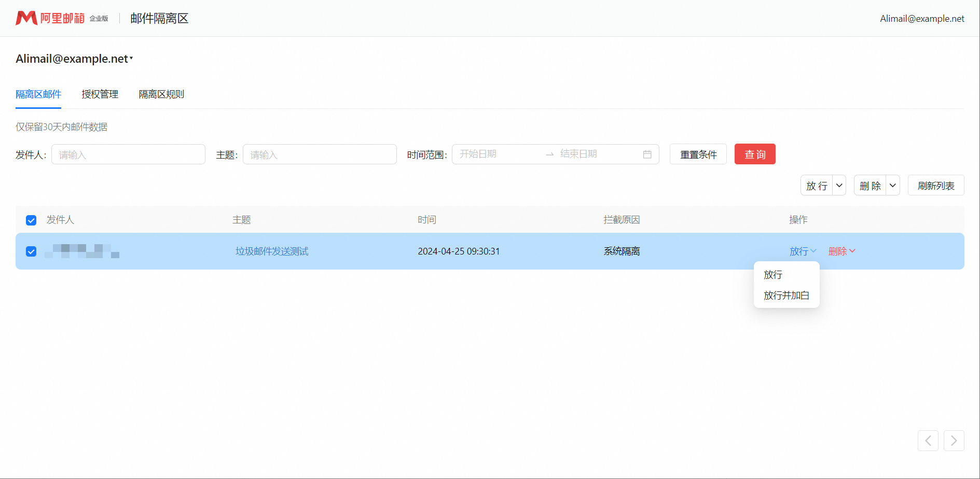Expand the toolbar 删除 arrow dropdown
The height and width of the screenshot is (479, 980).
point(892,186)
